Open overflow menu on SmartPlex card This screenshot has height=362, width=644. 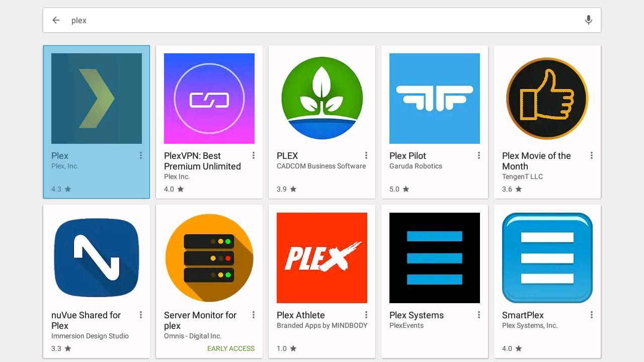pyautogui.click(x=592, y=315)
